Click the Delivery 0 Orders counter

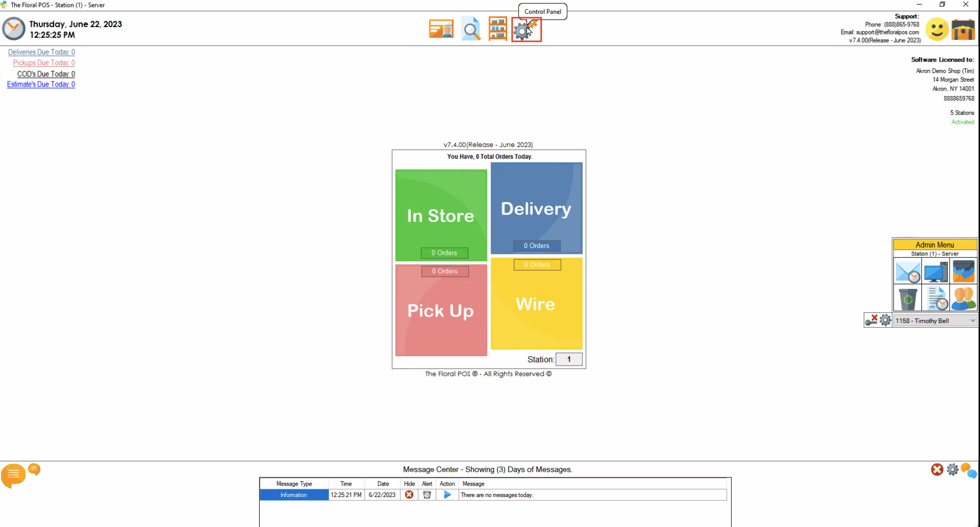pos(536,246)
